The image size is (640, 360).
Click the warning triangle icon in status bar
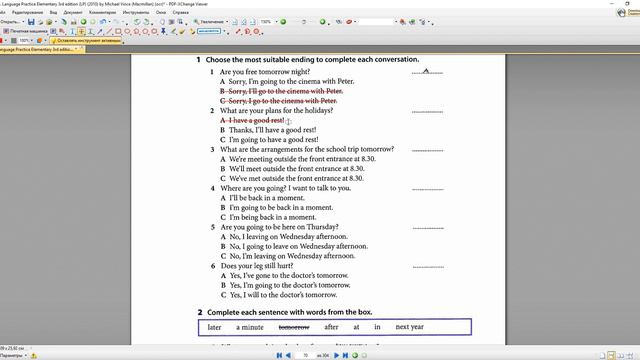(33, 356)
